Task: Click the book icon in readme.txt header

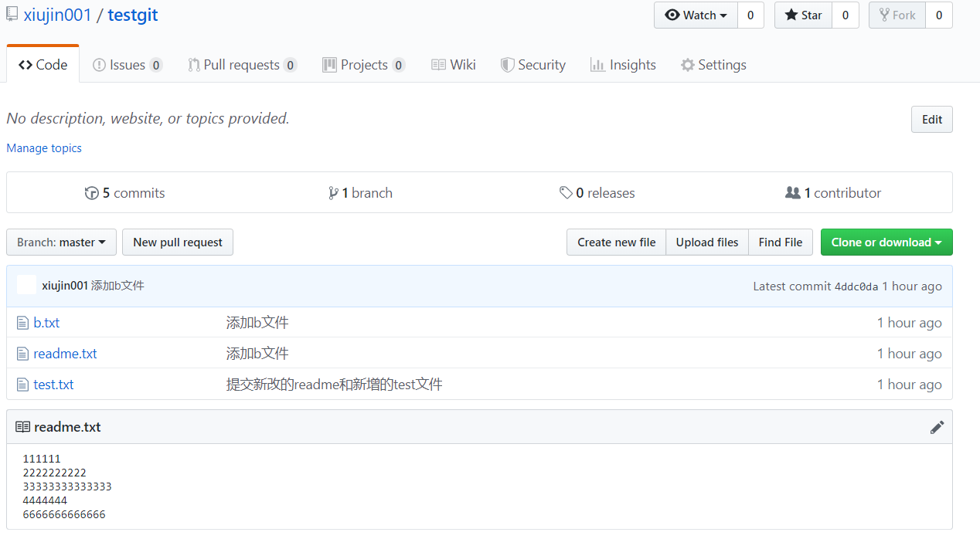Action: click(23, 427)
